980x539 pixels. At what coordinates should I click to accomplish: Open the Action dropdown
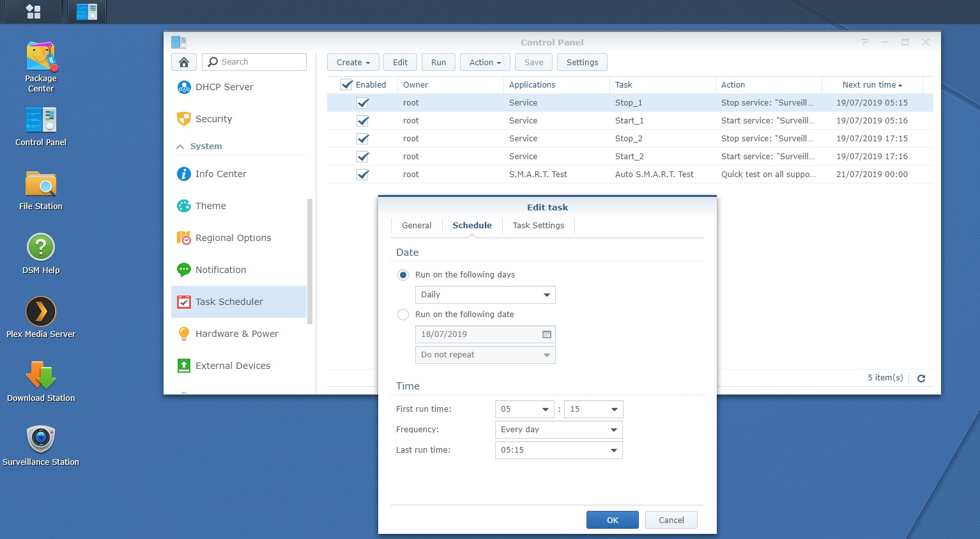485,62
